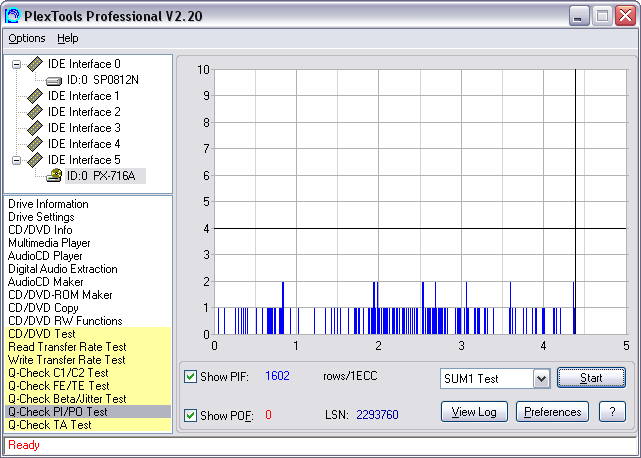641x458 pixels.
Task: Open the SUM1 Test dropdown arrow
Action: click(541, 379)
